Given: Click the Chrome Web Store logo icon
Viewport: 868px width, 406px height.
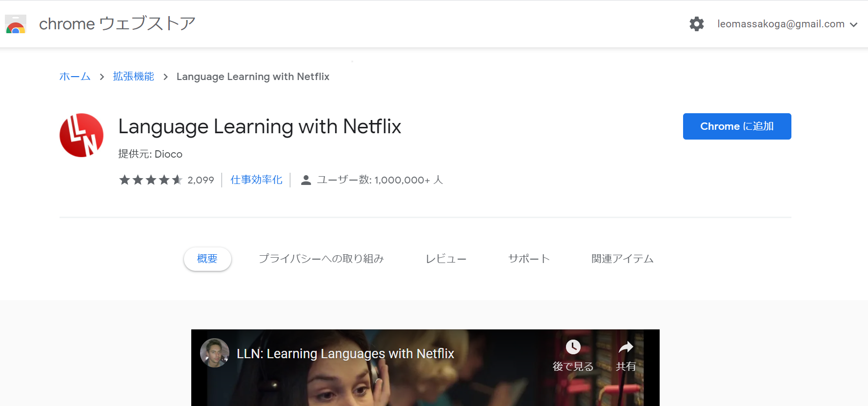Looking at the screenshot, I should 16,24.
